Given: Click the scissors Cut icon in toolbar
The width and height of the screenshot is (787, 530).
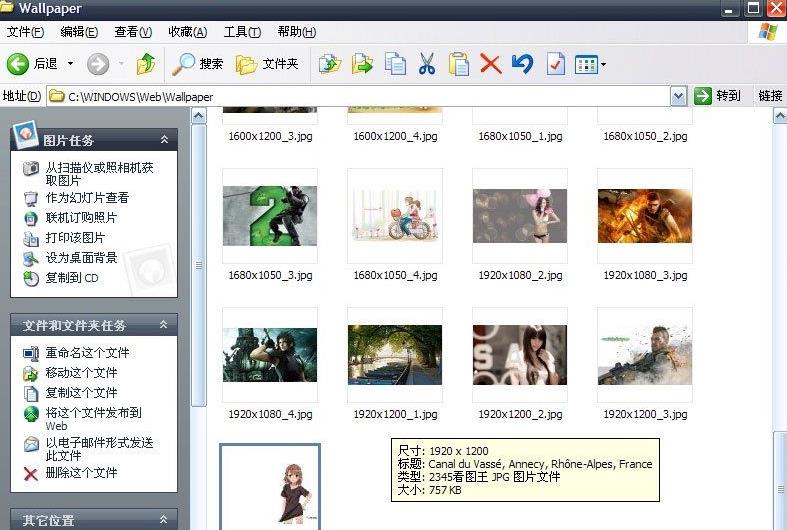Looking at the screenshot, I should [427, 64].
